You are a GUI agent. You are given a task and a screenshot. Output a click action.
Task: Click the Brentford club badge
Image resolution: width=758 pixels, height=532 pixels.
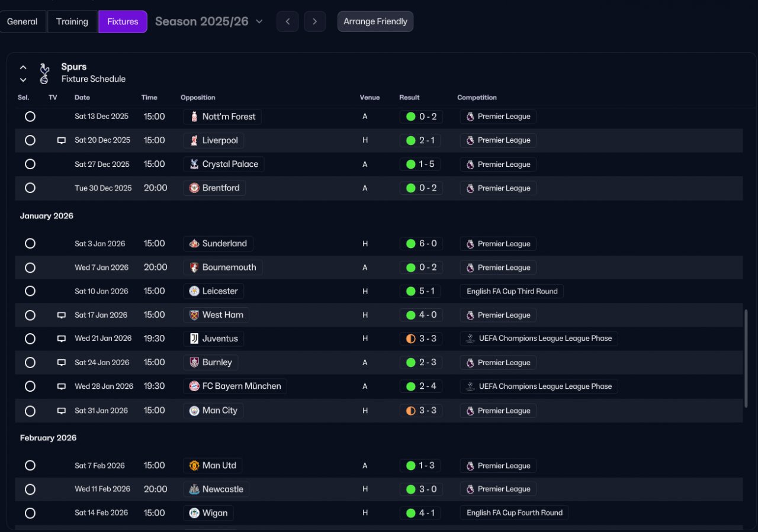194,188
